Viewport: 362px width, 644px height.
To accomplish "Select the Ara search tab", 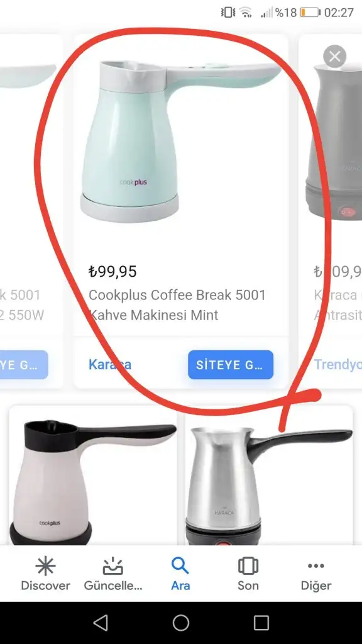I will coord(180,574).
